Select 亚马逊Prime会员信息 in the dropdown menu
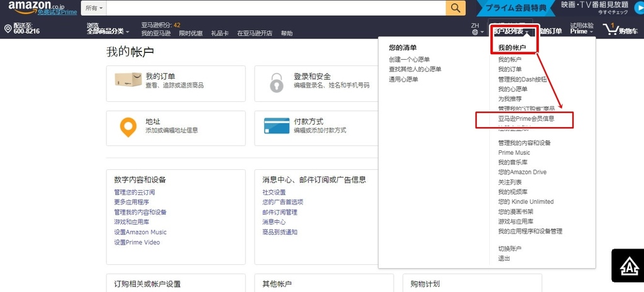The height and width of the screenshot is (292, 644). coord(526,118)
